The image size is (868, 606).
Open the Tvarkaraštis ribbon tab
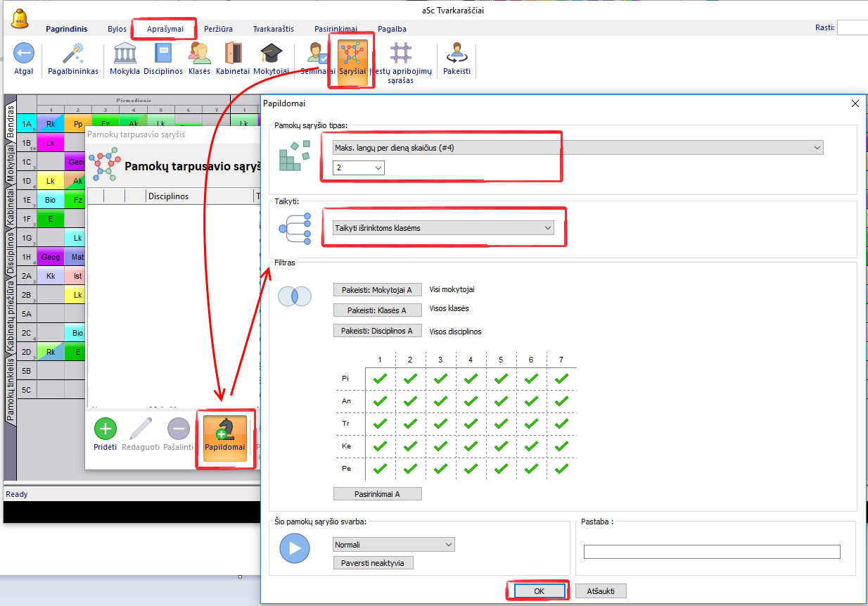[273, 29]
